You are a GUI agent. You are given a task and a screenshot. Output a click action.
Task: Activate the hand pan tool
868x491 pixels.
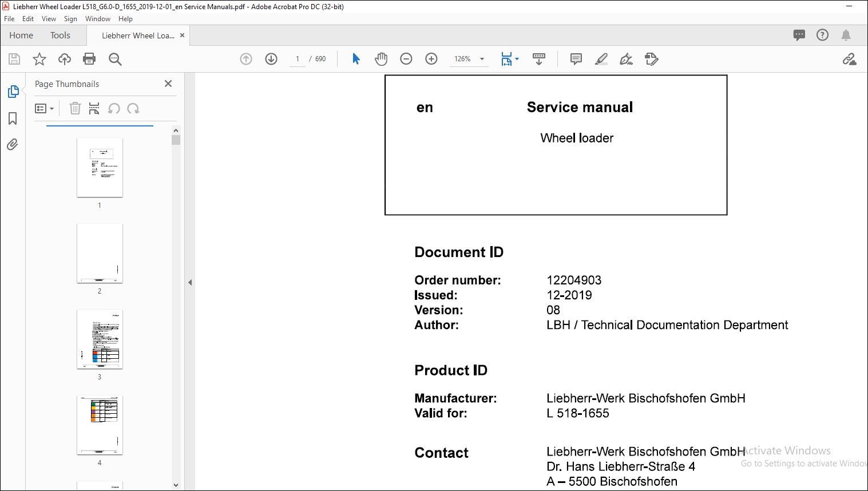pos(381,59)
